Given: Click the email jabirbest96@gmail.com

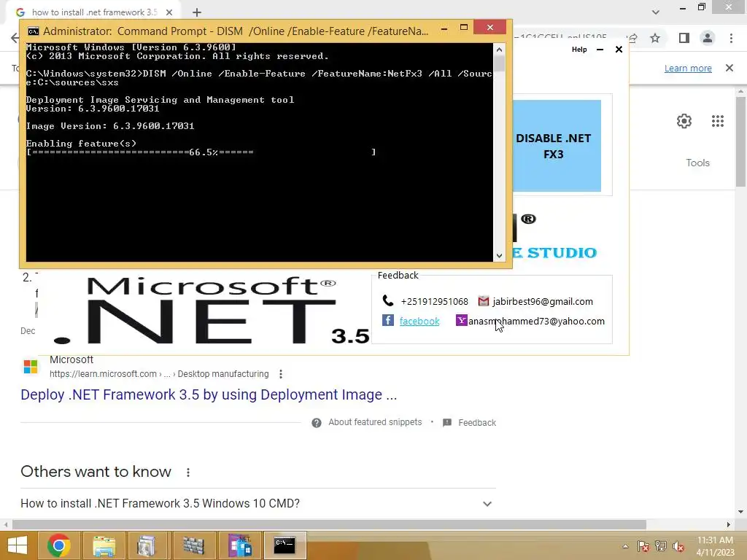Looking at the screenshot, I should point(543,301).
